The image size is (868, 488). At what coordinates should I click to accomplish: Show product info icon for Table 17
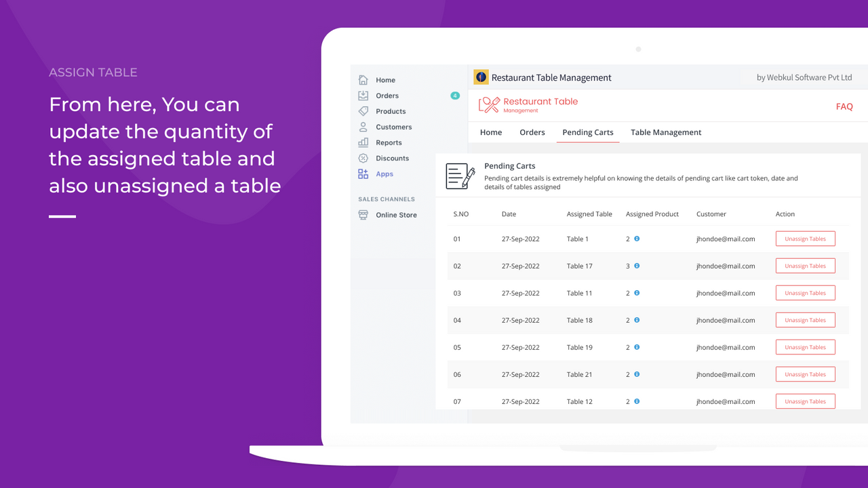pos(637,266)
